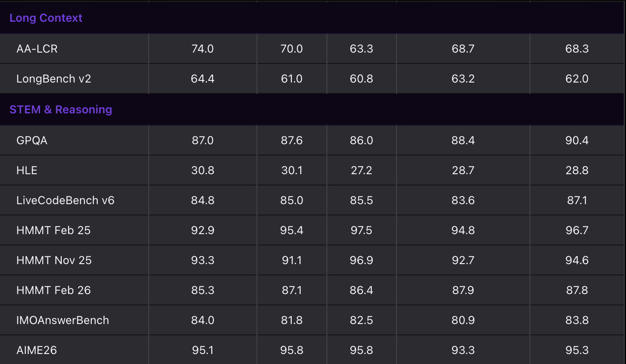The width and height of the screenshot is (626, 364).
Task: Select the LiveCodeBench v6 row label
Action: [65, 200]
